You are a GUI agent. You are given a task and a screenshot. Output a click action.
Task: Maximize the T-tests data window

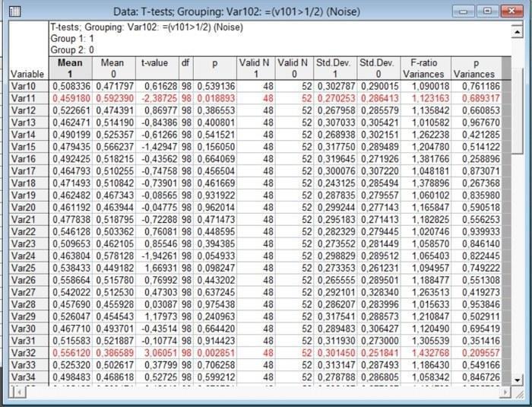(488, 11)
